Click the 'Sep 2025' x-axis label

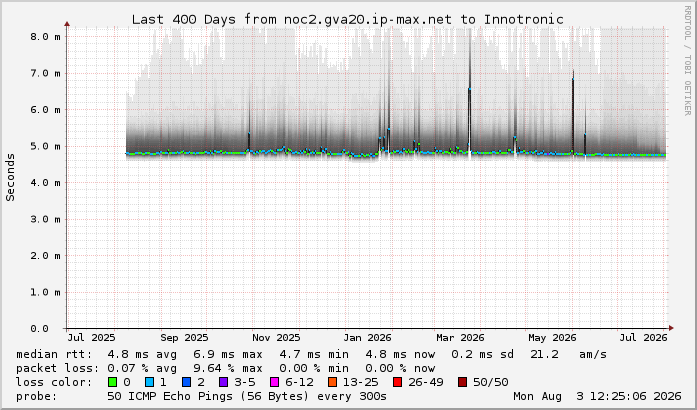[184, 338]
